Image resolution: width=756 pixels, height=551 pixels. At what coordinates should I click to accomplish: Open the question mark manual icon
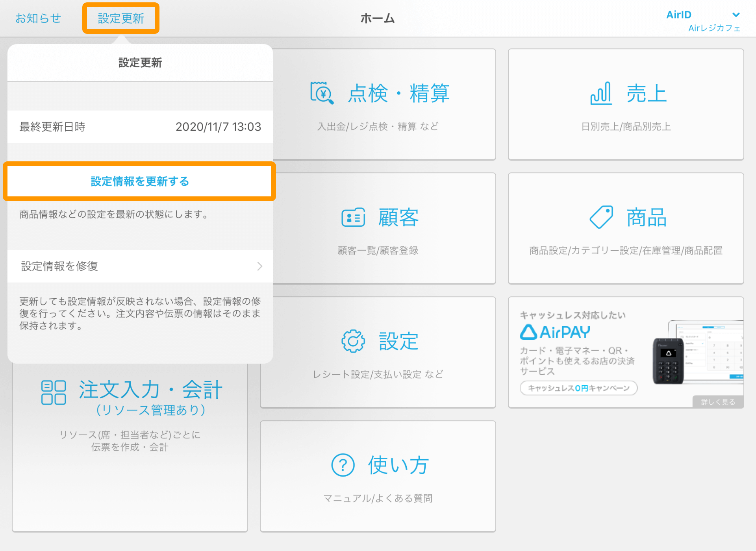342,464
